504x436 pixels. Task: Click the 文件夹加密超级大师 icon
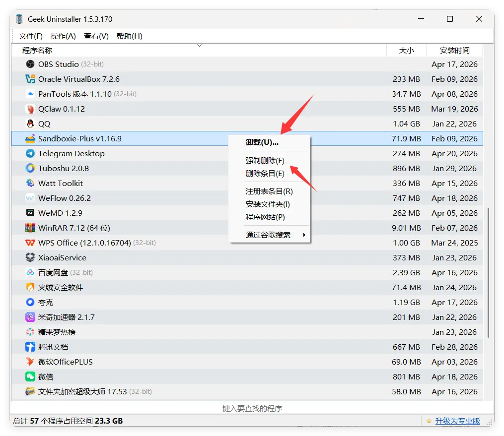tap(30, 391)
